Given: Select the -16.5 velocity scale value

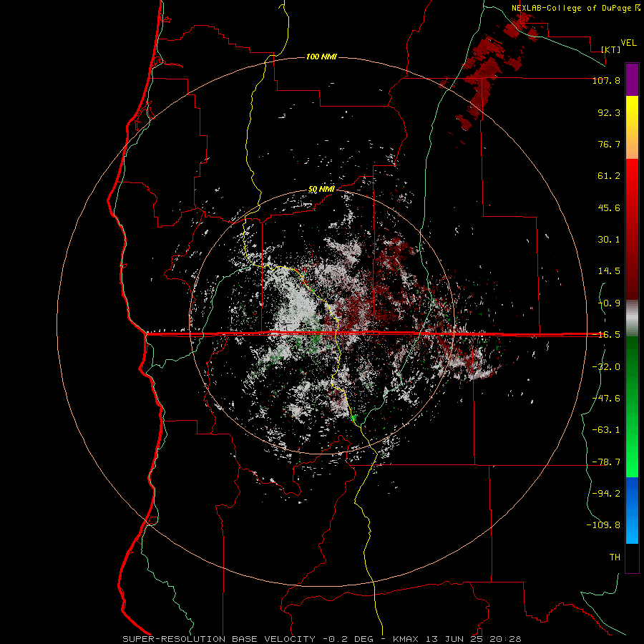Looking at the screenshot, I should (606, 335).
